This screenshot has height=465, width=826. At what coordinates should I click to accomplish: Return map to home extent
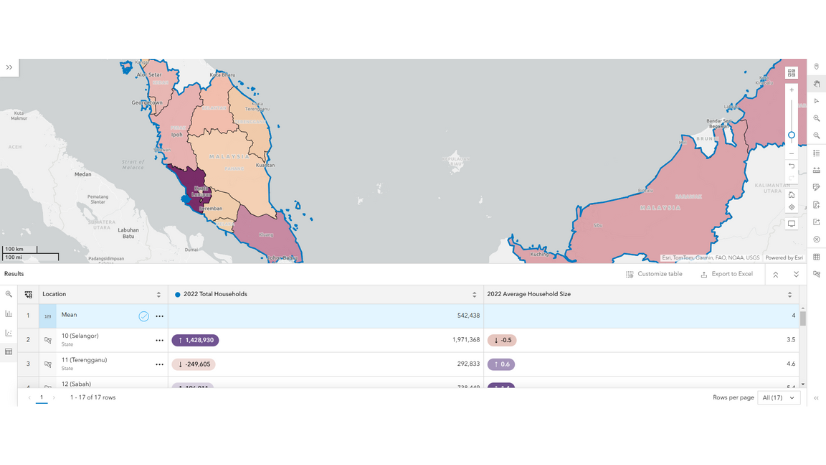[791, 194]
